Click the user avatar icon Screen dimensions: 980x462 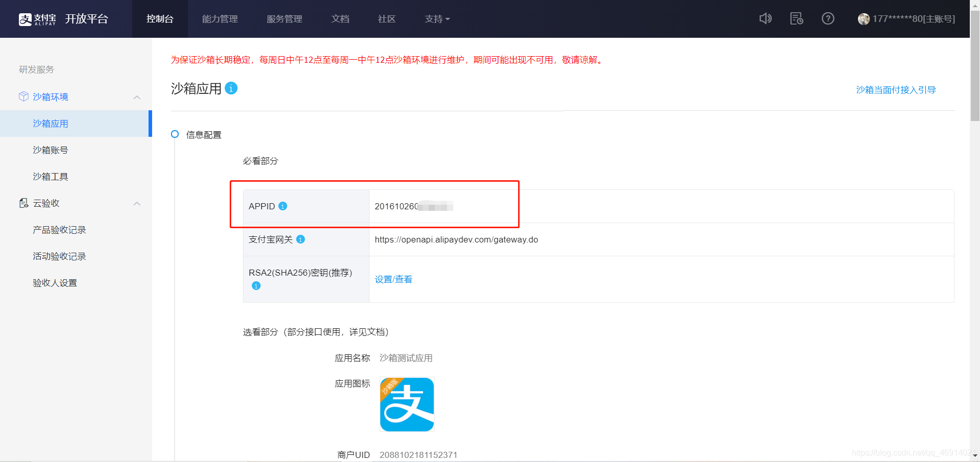point(864,19)
